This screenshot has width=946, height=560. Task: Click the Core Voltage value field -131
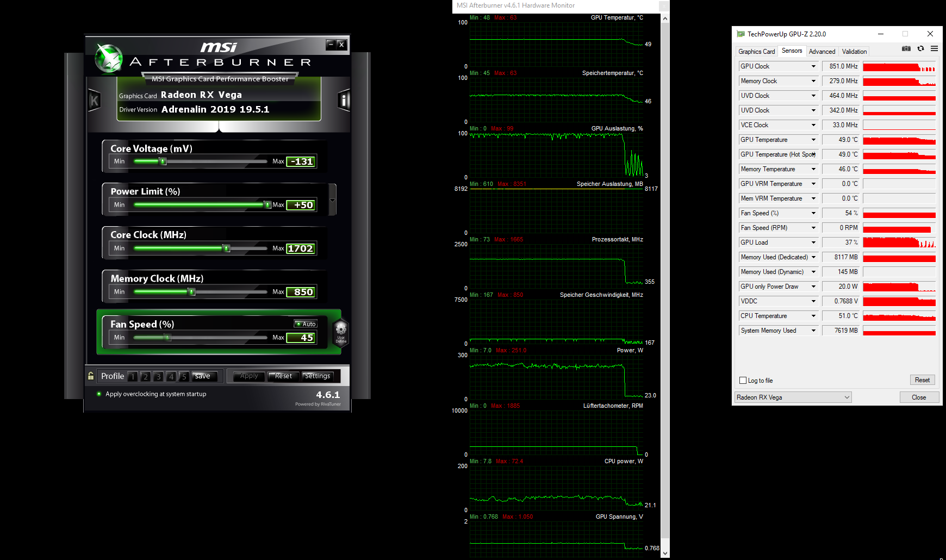coord(301,161)
